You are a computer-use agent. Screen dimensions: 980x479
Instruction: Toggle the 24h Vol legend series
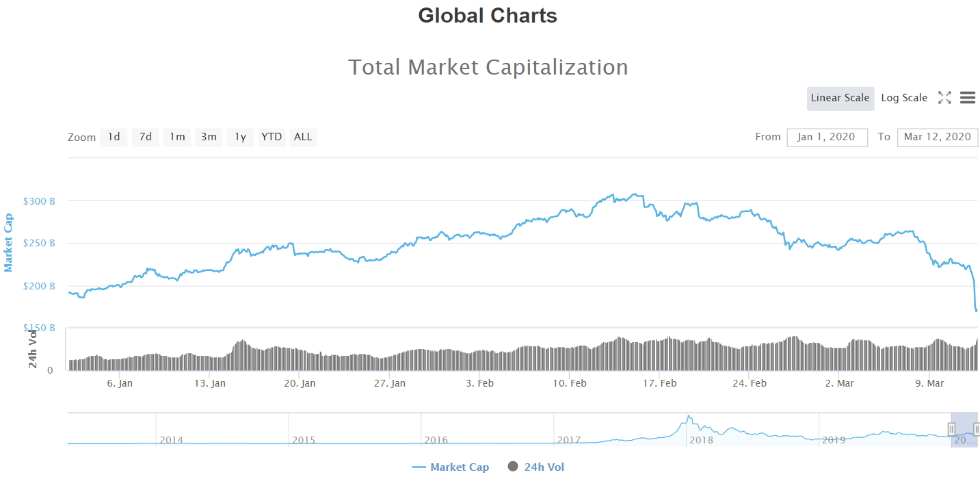pos(544,467)
